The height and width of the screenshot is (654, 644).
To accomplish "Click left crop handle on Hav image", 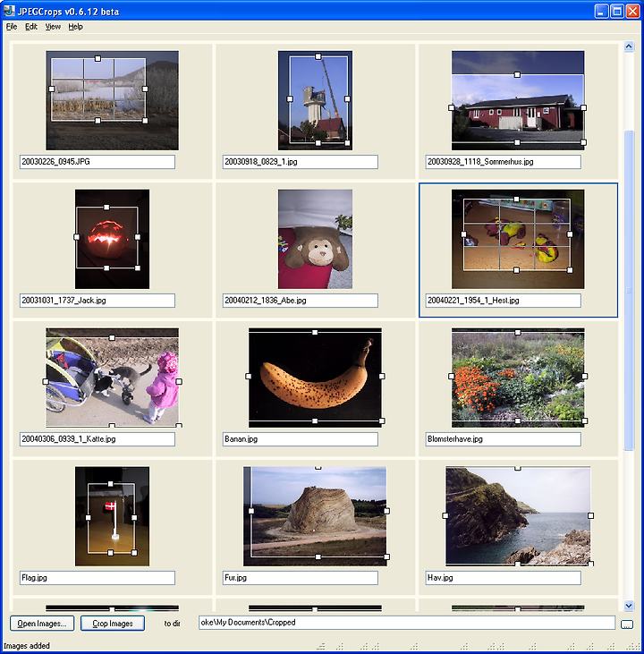I will pos(445,516).
